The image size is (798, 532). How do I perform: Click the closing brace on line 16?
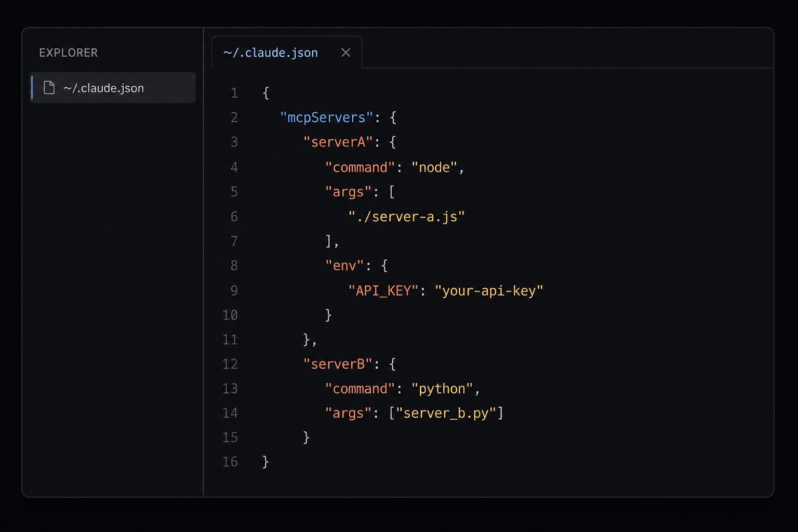pos(265,462)
